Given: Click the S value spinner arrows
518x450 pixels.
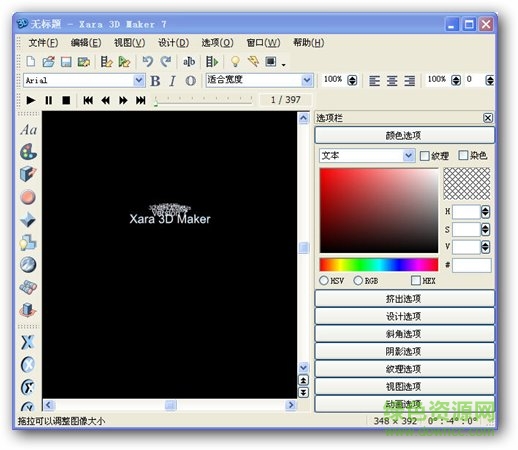Looking at the screenshot, I should pyautogui.click(x=485, y=229).
